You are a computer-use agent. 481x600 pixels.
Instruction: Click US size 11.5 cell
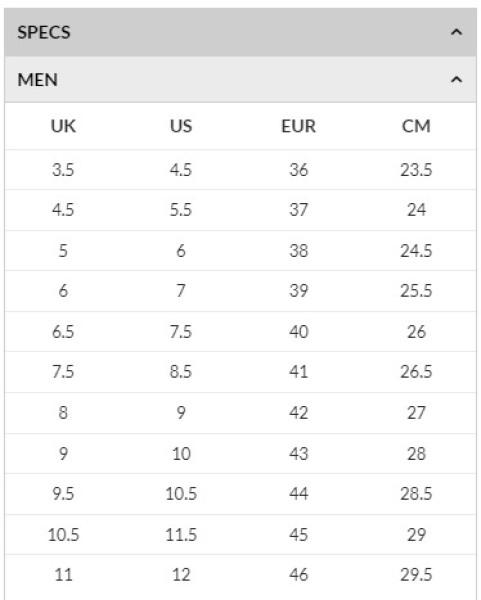[x=181, y=535]
